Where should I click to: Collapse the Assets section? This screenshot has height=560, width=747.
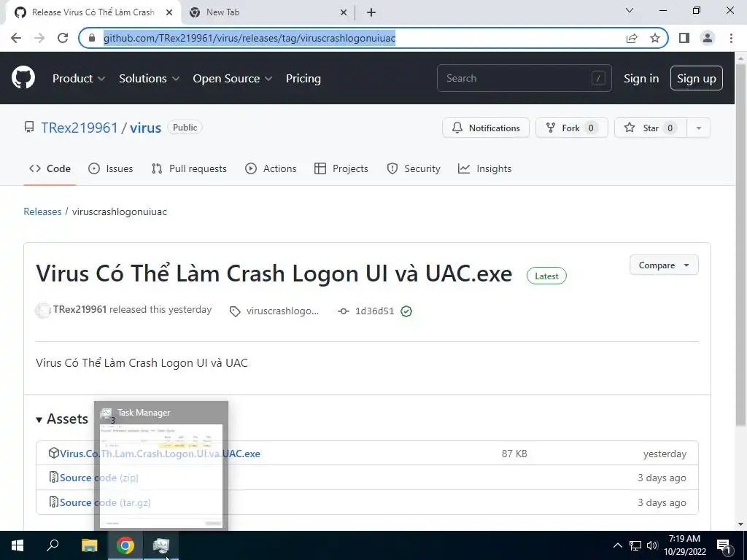click(x=62, y=419)
